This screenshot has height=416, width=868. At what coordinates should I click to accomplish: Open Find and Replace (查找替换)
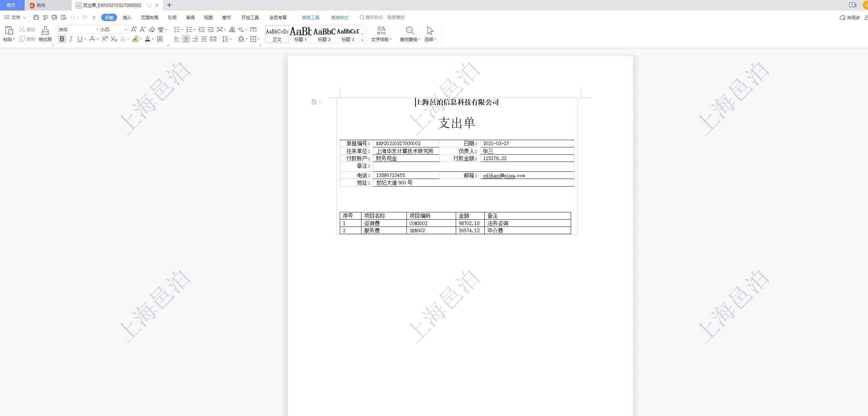coord(410,34)
